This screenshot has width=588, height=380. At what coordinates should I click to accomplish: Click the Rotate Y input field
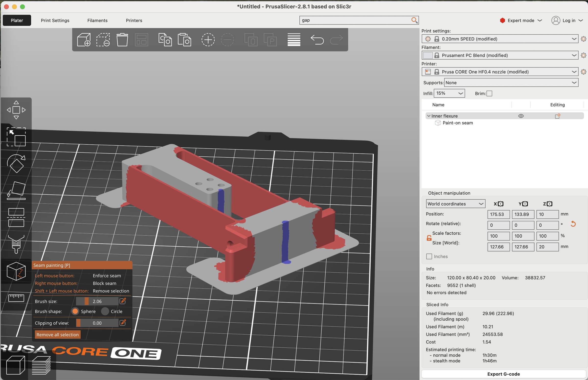523,225
